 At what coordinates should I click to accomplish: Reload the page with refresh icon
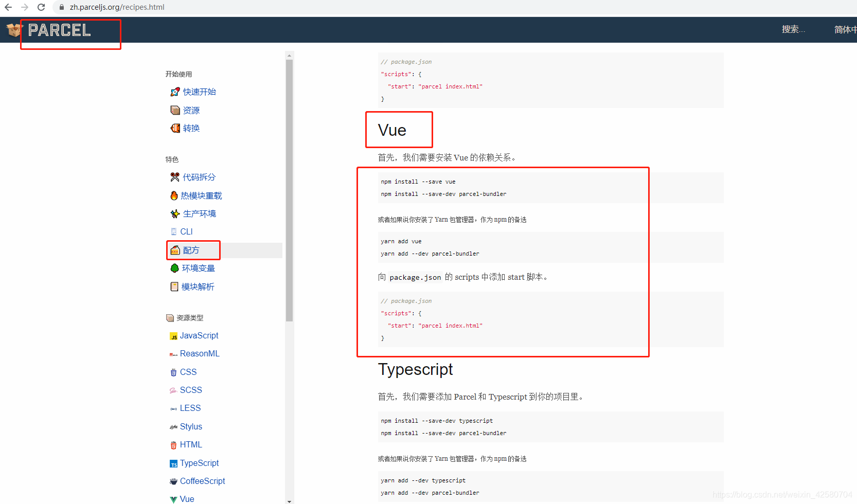41,7
